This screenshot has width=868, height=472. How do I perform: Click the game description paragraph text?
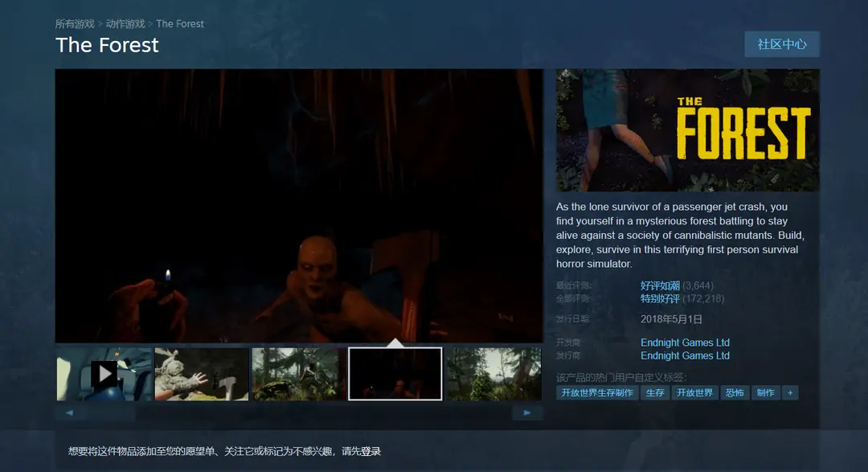pos(681,236)
